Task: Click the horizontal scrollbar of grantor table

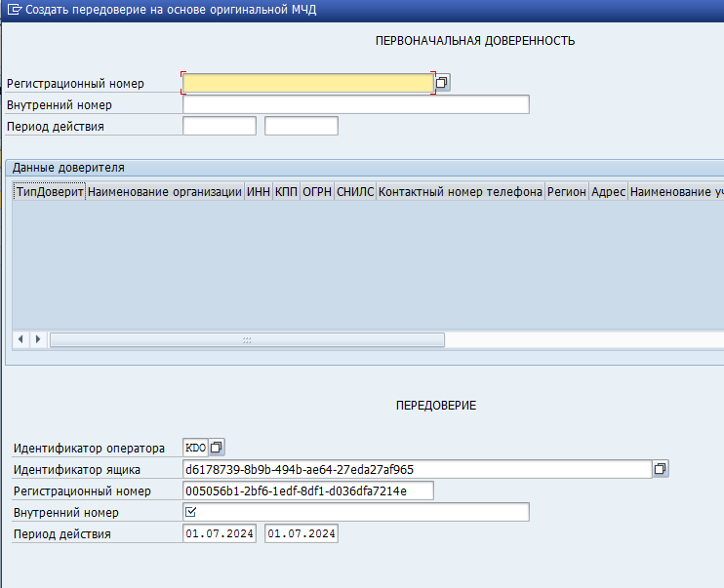Action: pyautogui.click(x=247, y=339)
